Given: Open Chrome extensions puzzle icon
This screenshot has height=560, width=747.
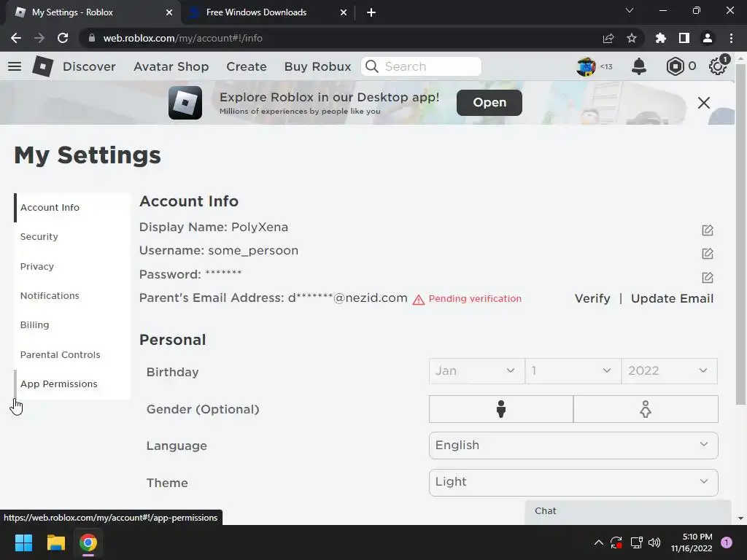Looking at the screenshot, I should point(661,38).
